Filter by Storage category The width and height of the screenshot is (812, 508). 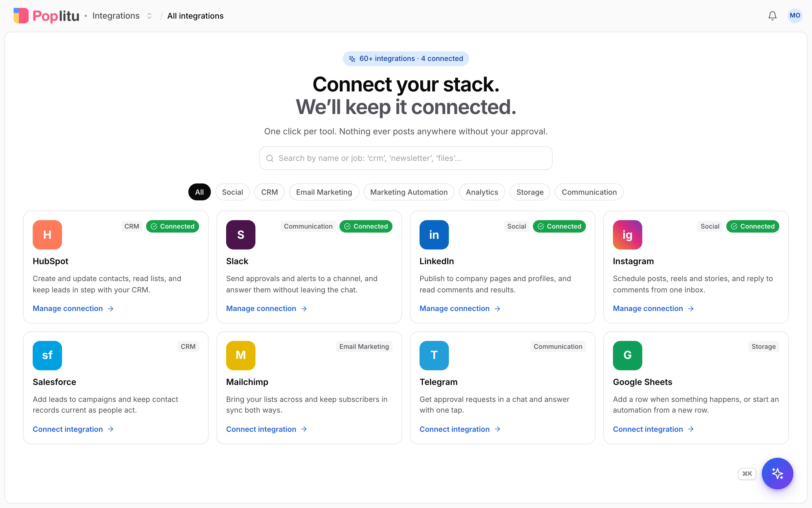[x=530, y=192]
